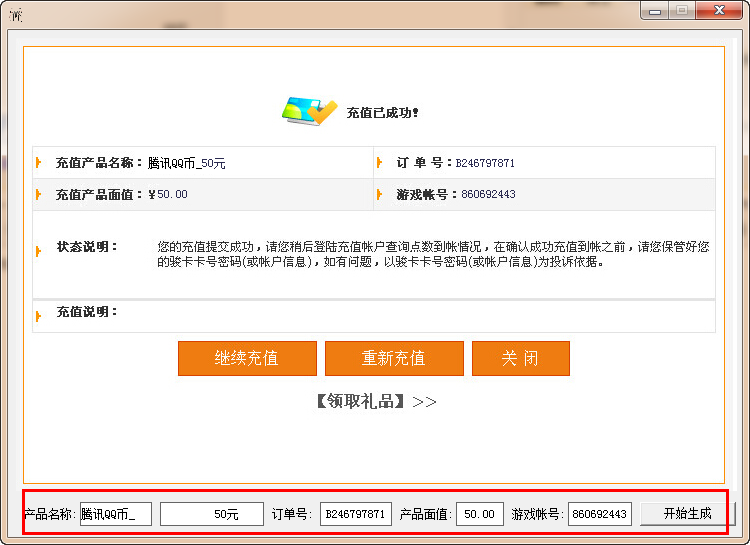Select order number B246797871 in details table

(485, 163)
